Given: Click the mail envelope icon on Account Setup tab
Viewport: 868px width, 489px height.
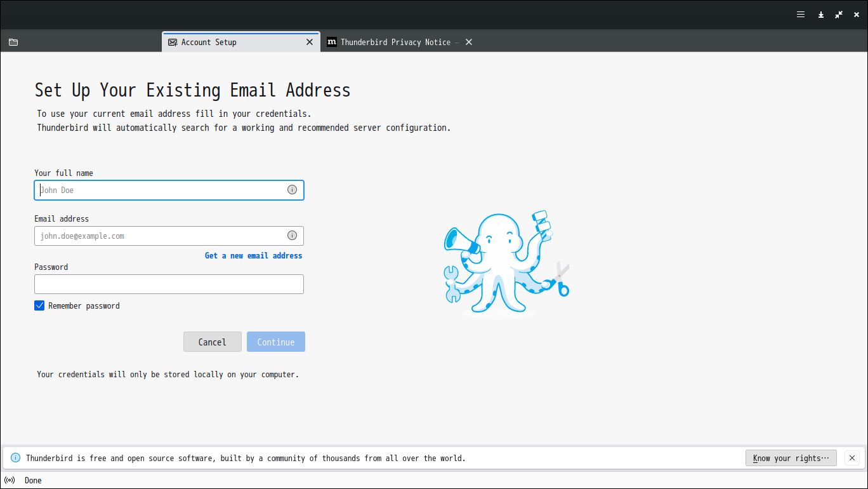Looking at the screenshot, I should point(173,42).
